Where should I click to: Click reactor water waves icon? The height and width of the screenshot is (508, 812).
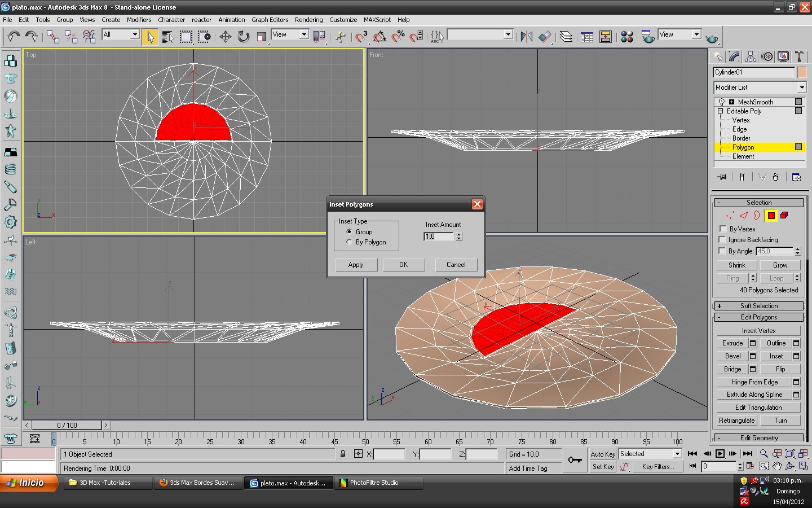pyautogui.click(x=10, y=292)
